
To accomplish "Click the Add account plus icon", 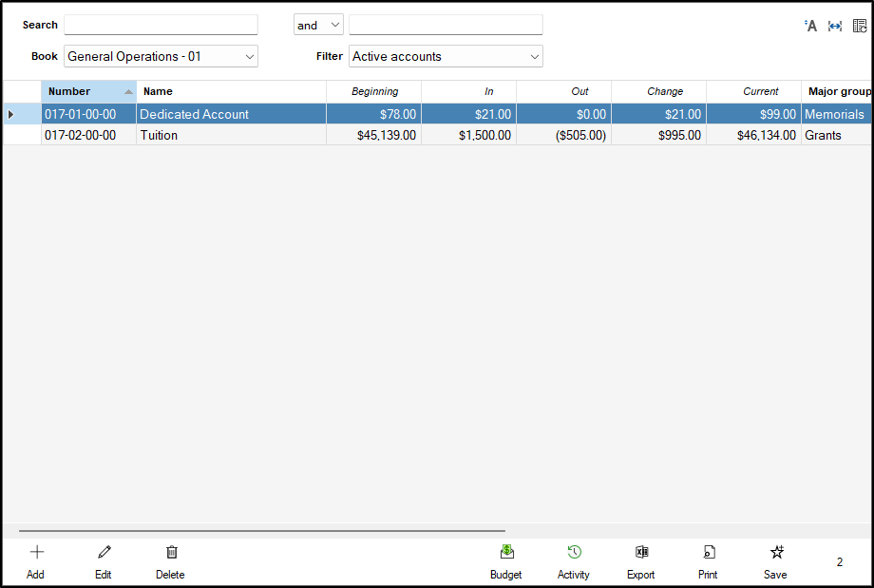I will [x=36, y=553].
